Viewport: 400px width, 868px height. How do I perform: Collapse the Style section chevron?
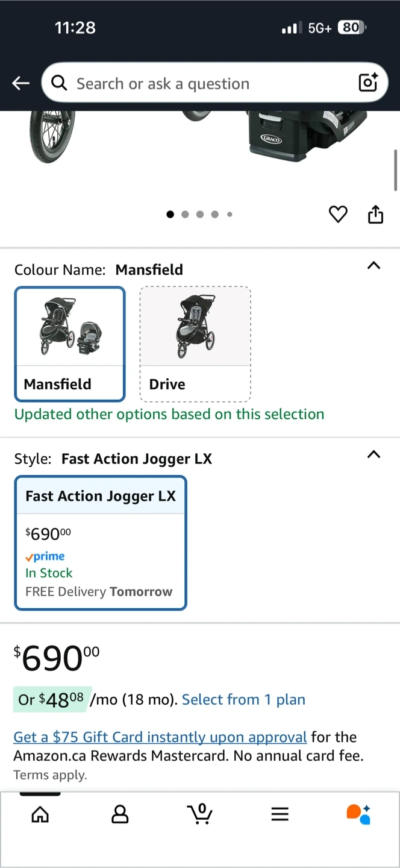pos(373,454)
